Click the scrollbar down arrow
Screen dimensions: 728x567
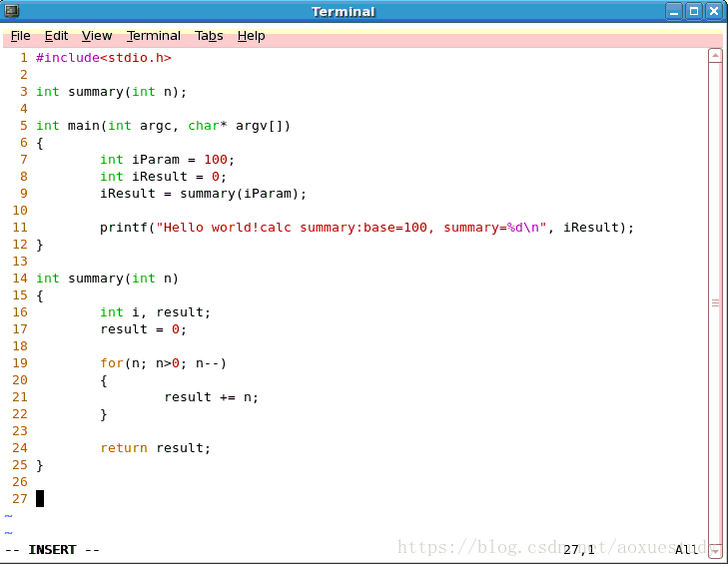click(715, 551)
